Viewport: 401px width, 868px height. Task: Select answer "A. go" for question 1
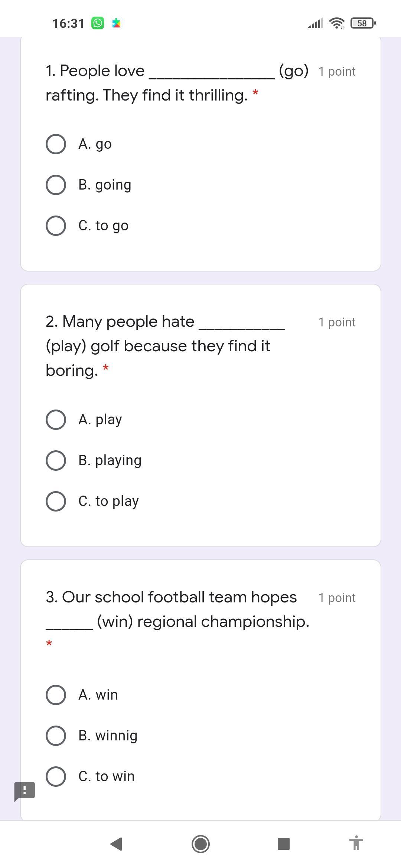point(56,144)
